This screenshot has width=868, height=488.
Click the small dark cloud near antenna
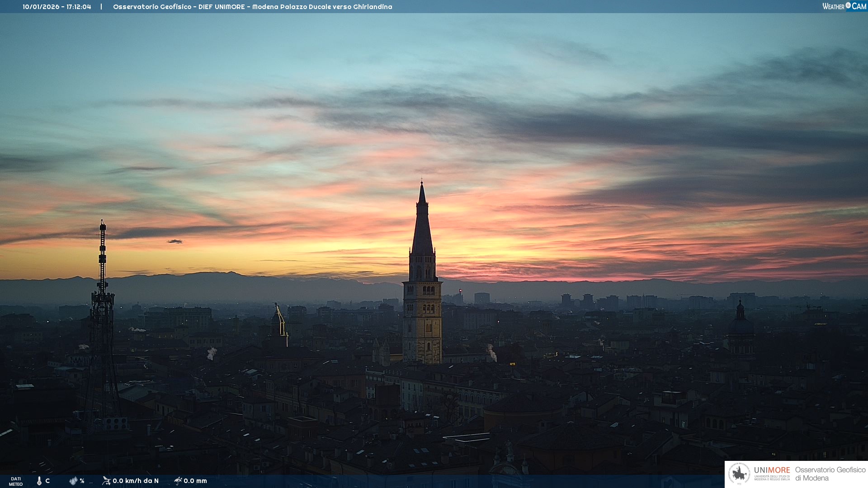pos(175,242)
